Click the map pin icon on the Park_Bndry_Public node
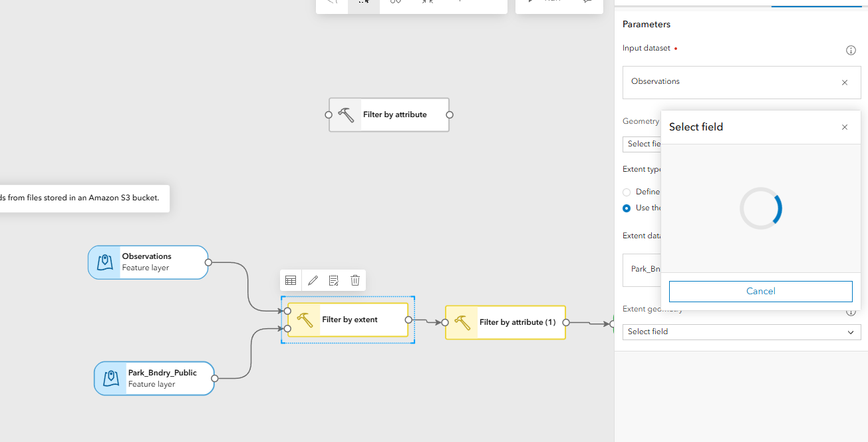This screenshot has height=442, width=868. pos(111,379)
